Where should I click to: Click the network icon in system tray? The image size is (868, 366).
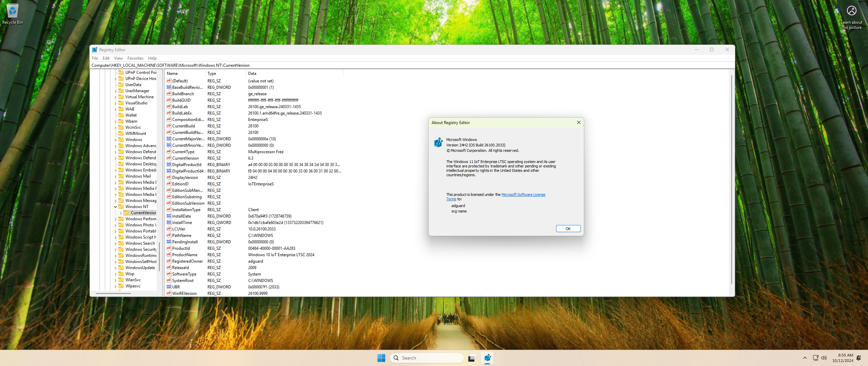(x=815, y=358)
